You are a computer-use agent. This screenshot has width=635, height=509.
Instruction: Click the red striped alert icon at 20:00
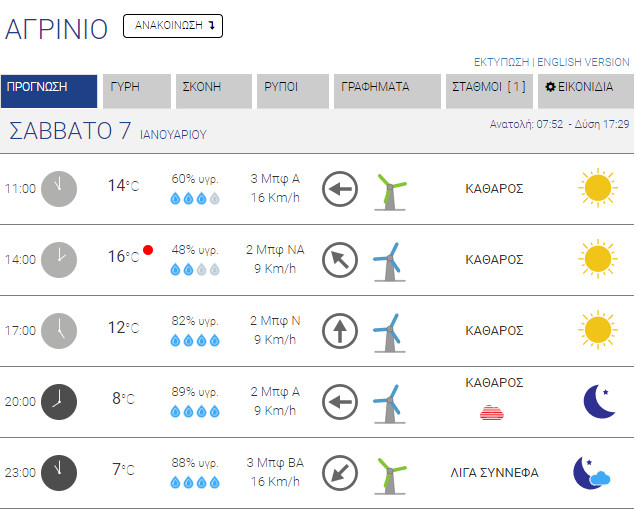(493, 411)
